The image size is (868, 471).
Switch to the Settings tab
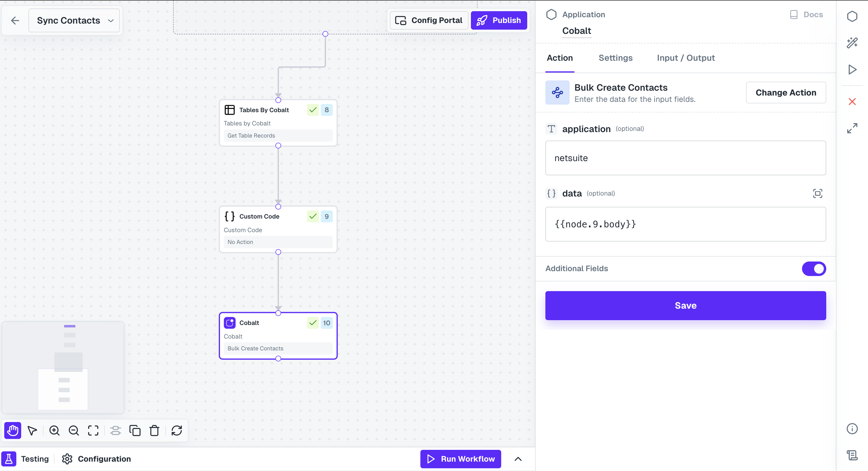pos(616,58)
